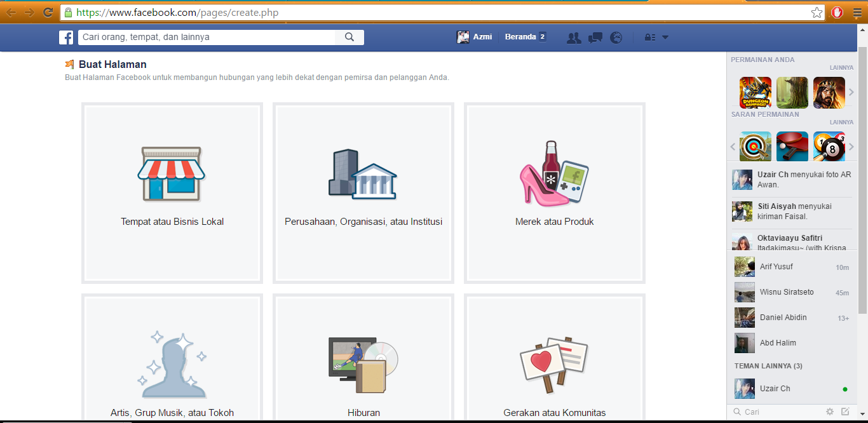868x423 pixels.
Task: Show next suggested games with right arrow
Action: 851,147
